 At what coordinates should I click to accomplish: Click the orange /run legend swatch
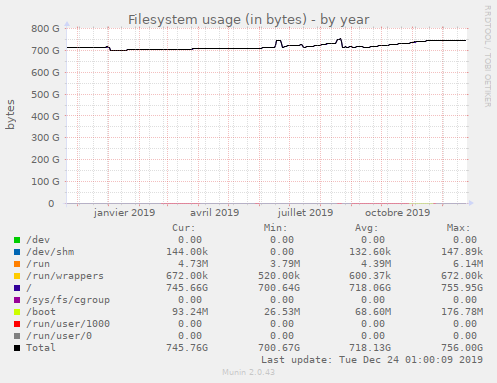pos(17,264)
